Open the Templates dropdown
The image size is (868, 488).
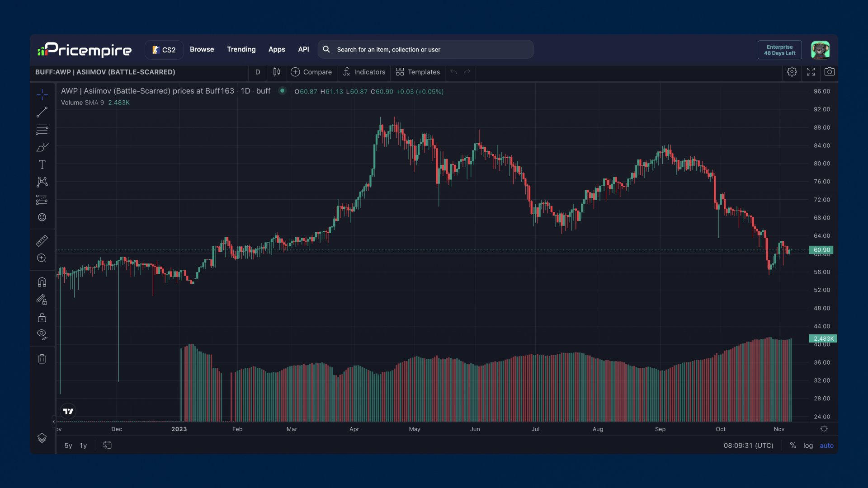click(x=418, y=72)
